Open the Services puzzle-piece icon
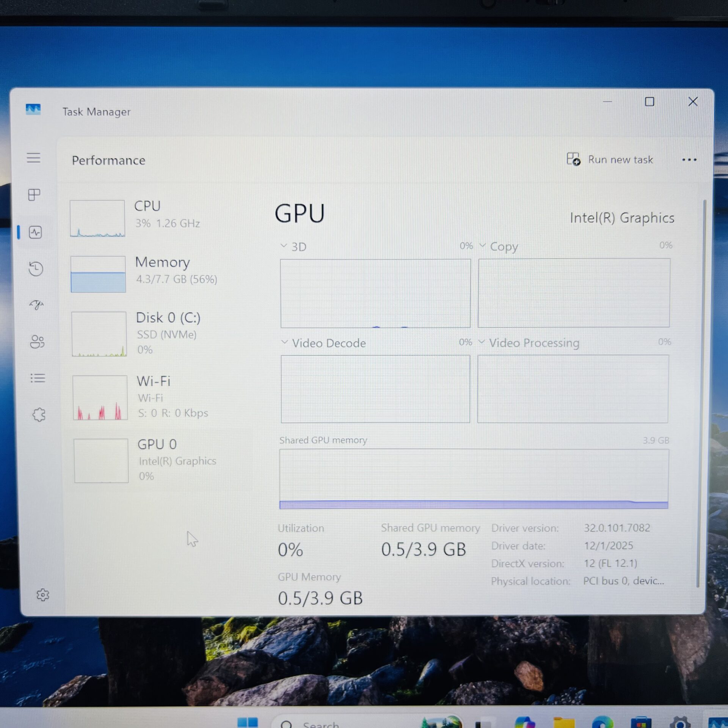 pyautogui.click(x=39, y=414)
